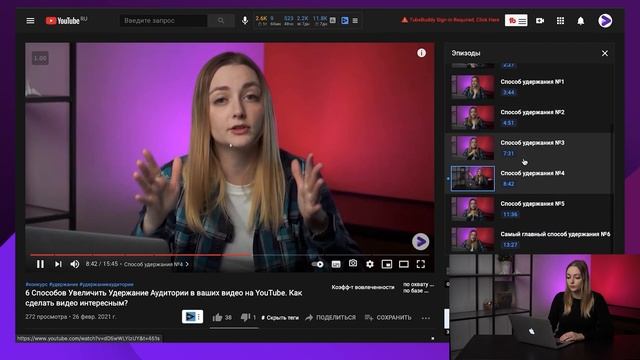Screen dimensions: 640x360
Task: Toggle subtitles in the player controls
Action: point(336,264)
